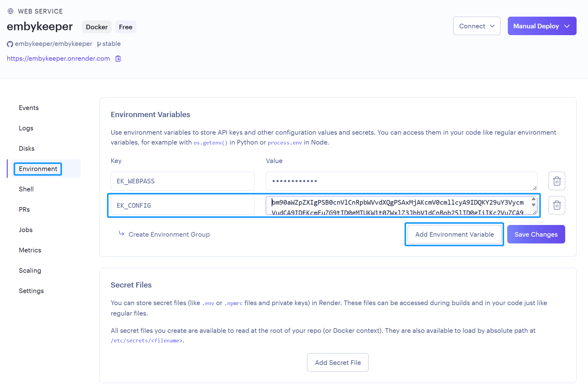Viewport: 588px width, 388px height.
Task: Click the Docker badge
Action: pyautogui.click(x=97, y=27)
